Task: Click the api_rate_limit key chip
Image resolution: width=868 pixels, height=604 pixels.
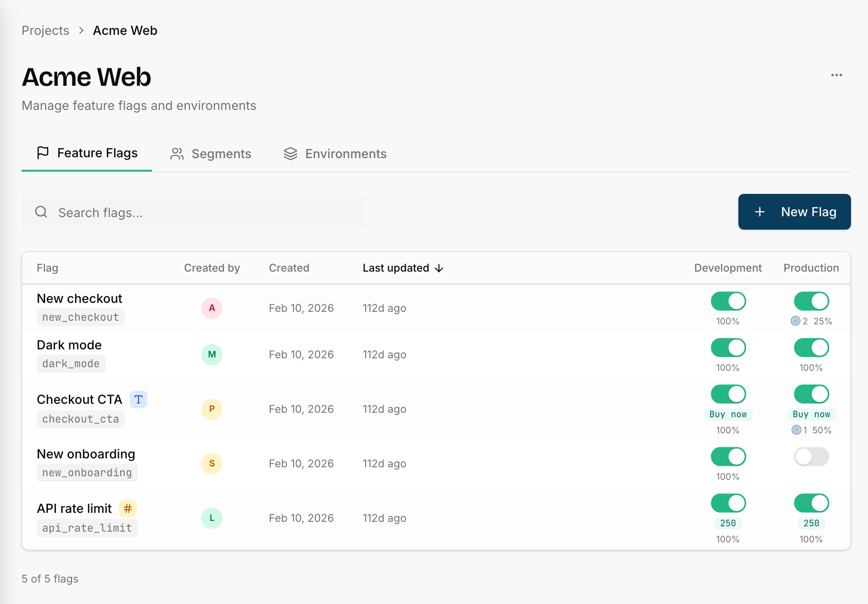Action: (87, 528)
